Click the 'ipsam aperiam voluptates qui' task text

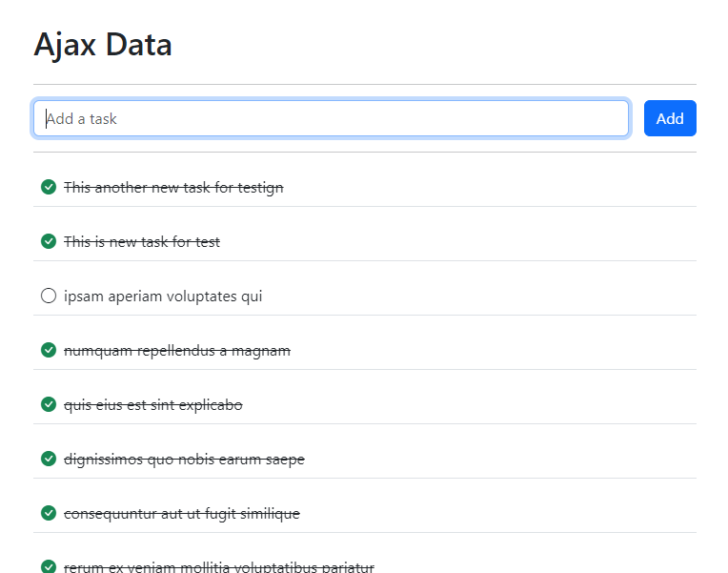pyautogui.click(x=163, y=297)
